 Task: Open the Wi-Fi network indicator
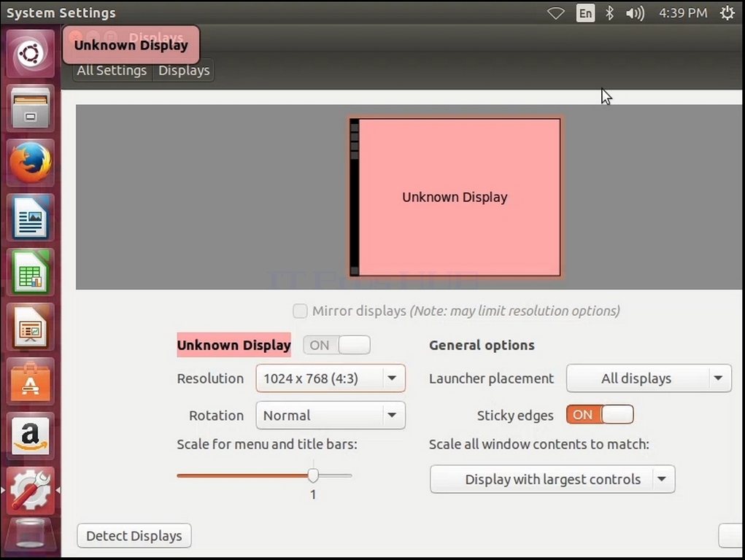555,13
